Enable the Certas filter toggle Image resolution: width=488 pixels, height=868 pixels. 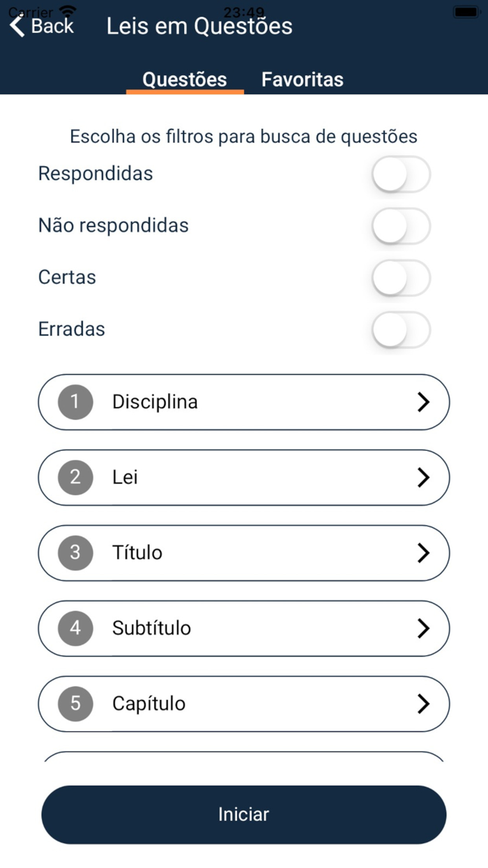click(401, 277)
